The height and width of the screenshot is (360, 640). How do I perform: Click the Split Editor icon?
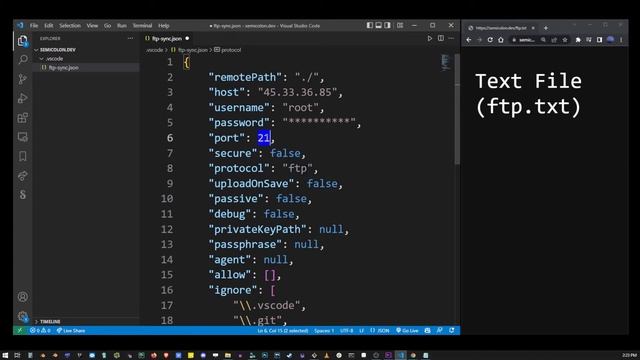pos(441,38)
